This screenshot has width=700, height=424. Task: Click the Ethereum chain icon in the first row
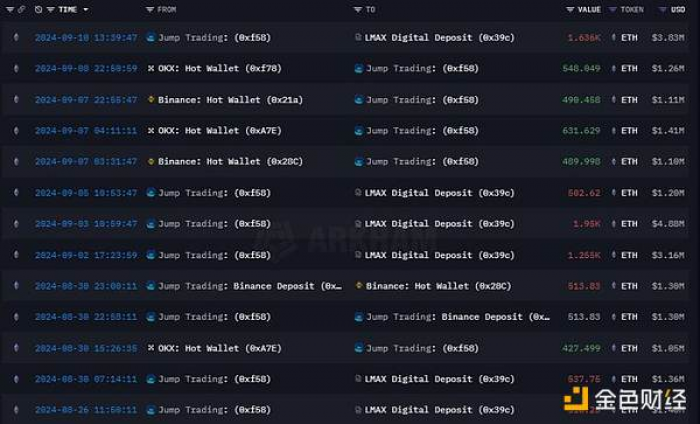16,37
